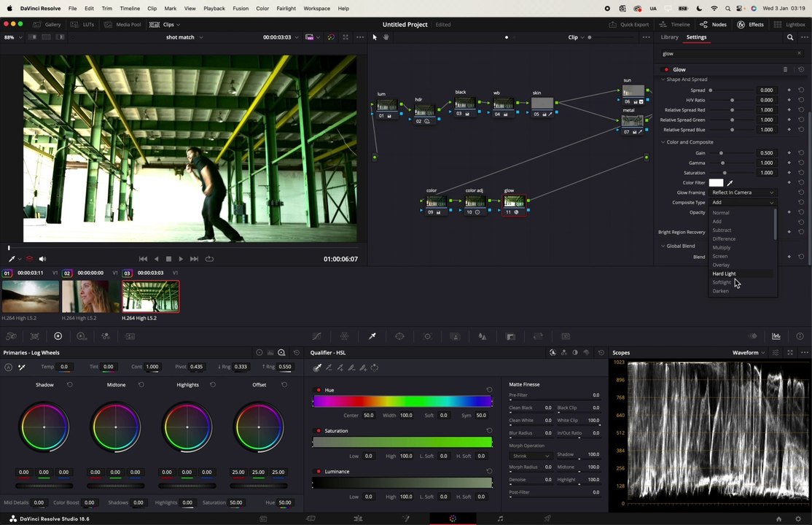Open the Blur palette icon
The image size is (812, 525).
483,336
